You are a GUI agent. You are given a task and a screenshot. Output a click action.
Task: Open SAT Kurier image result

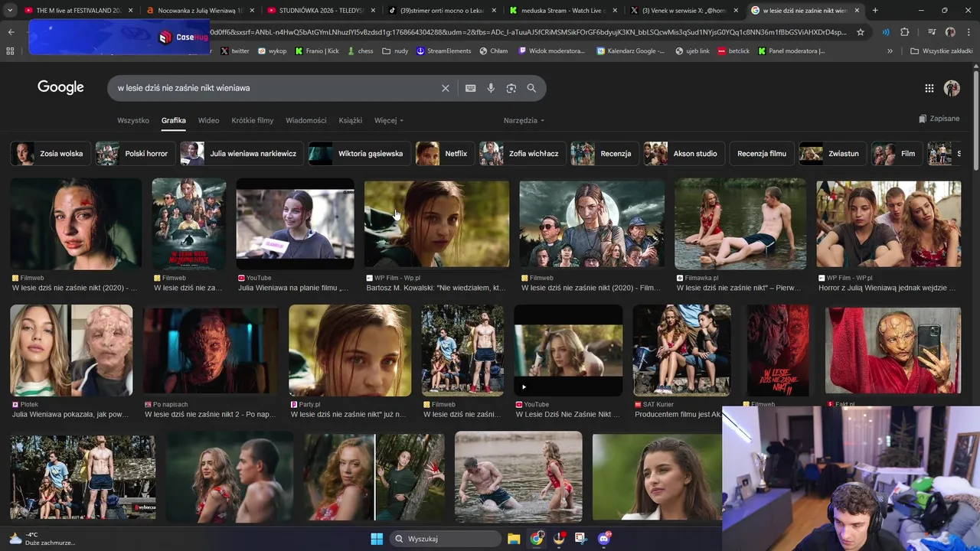[681, 350]
